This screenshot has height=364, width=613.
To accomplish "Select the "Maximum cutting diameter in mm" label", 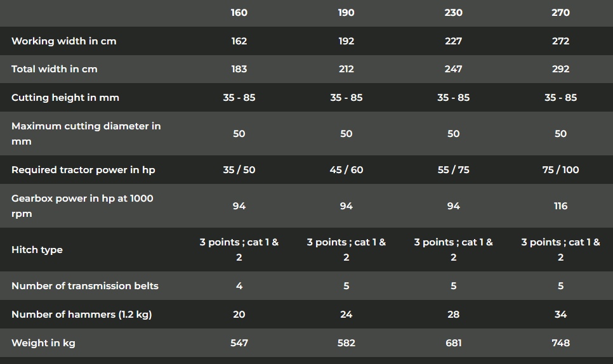I will click(86, 134).
